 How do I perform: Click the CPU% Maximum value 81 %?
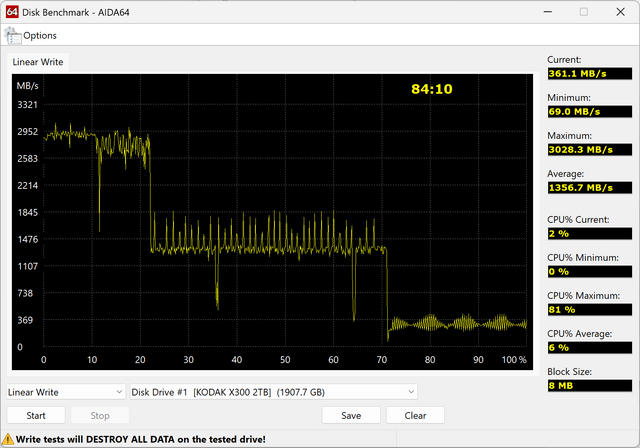pyautogui.click(x=590, y=309)
